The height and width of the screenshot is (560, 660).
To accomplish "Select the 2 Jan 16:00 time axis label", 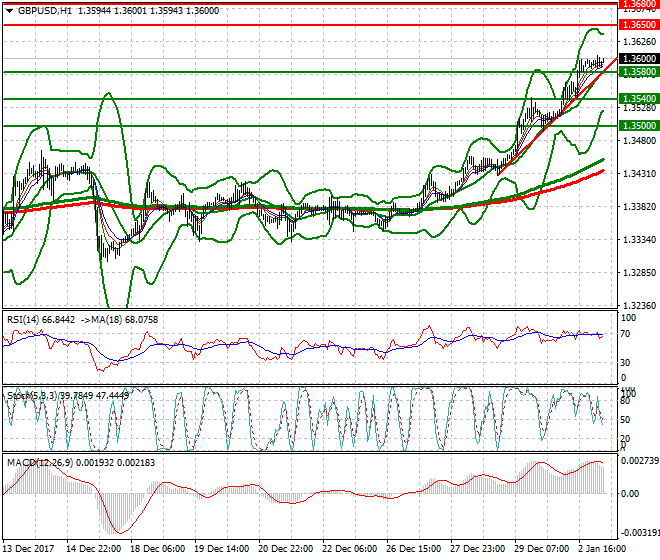I will [x=602, y=549].
